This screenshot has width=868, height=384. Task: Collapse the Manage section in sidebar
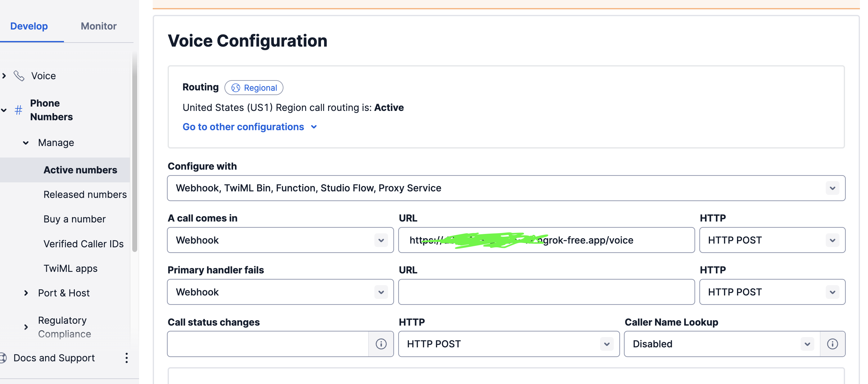[x=26, y=142]
